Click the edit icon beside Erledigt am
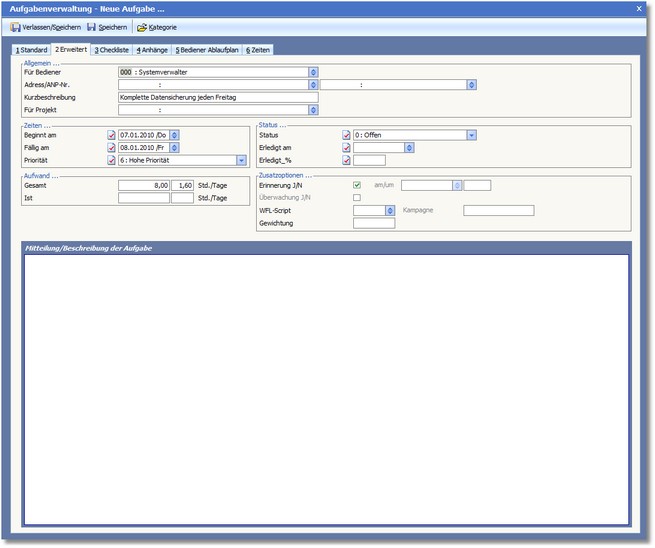 (x=346, y=147)
